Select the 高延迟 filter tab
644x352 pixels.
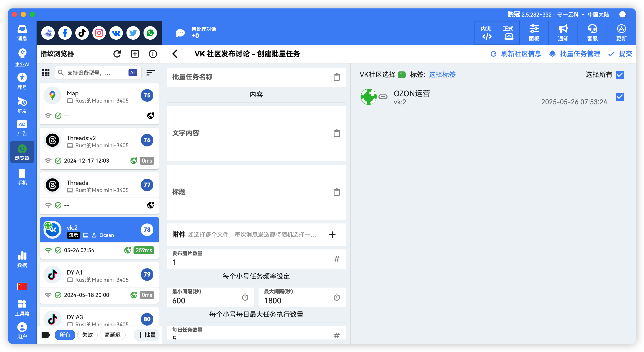tap(113, 335)
